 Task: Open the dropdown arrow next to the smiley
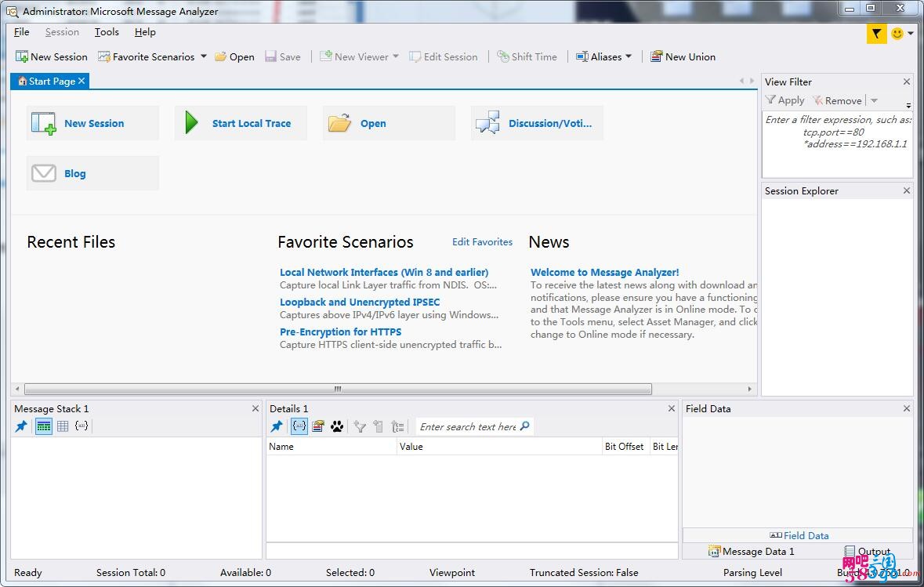tap(911, 34)
